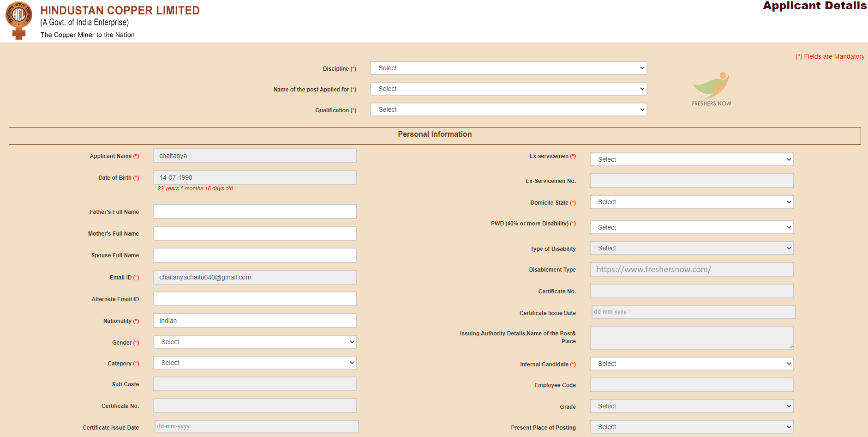Viewport: 868px width, 437px height.
Task: Click the 'HINDUSTAN COPPER LIMITED' heading text
Action: click(120, 10)
